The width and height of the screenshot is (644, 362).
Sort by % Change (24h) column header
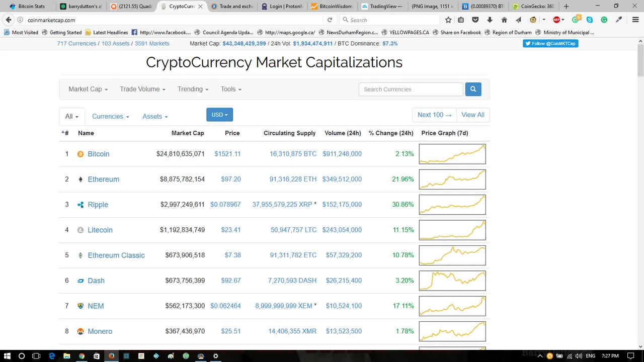tap(391, 133)
